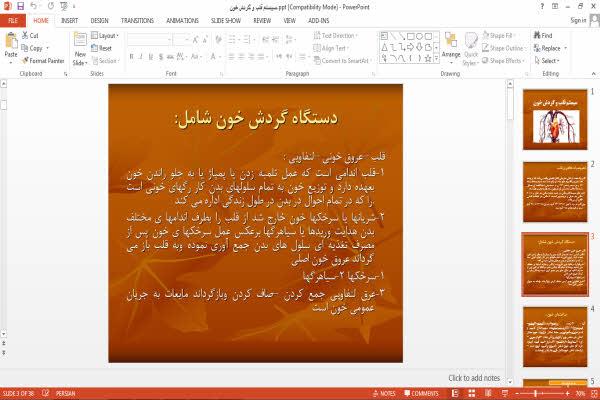Click Convert to SmartArt

coord(341,60)
